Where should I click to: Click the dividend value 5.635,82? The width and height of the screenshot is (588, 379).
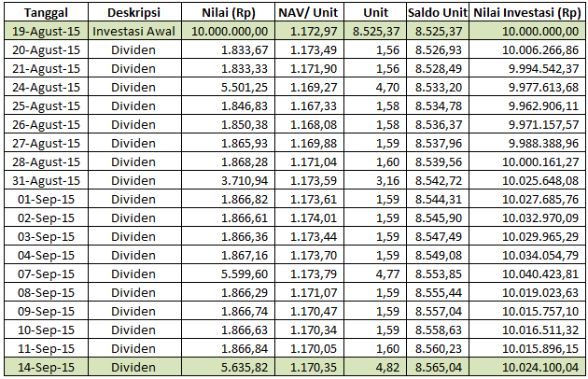pos(228,367)
